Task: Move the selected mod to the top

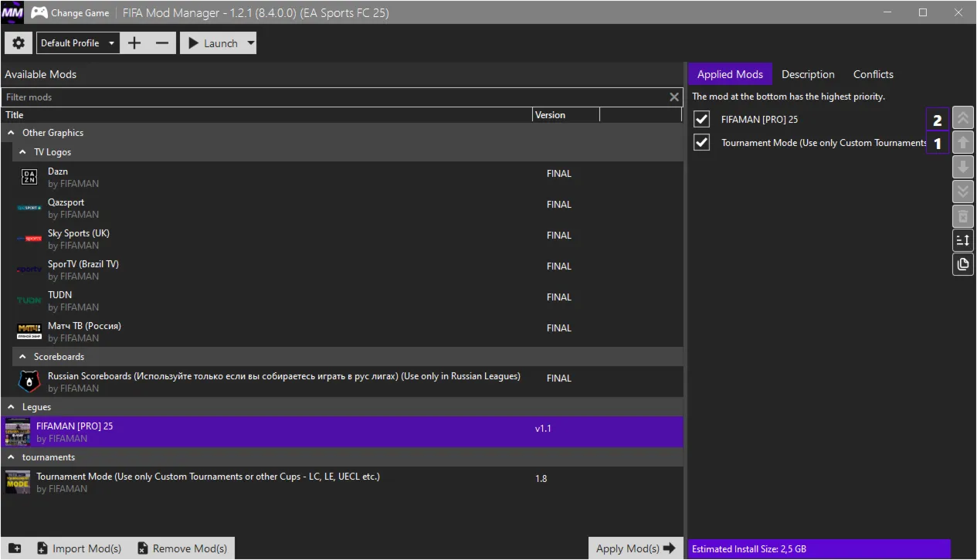Action: pos(963,118)
